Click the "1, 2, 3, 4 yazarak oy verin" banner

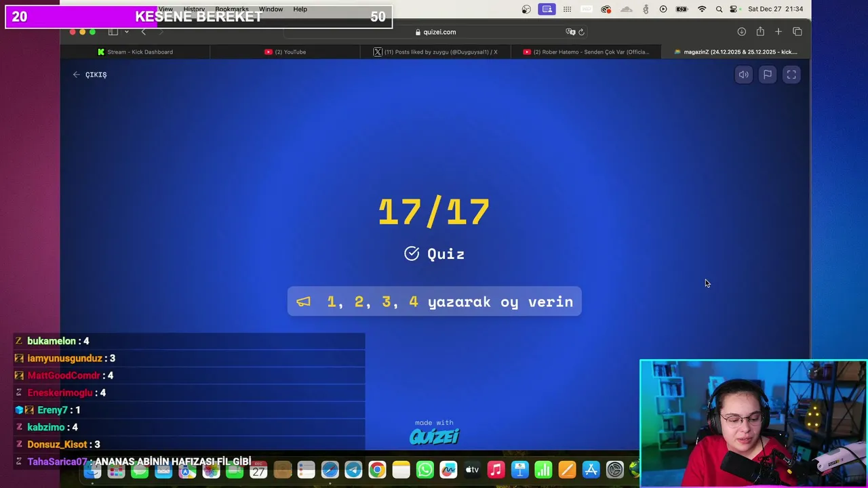click(435, 302)
